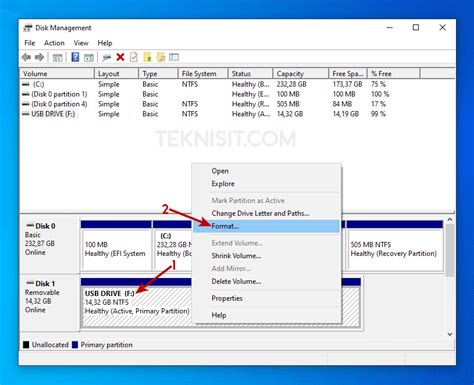Viewport: 474px width, 385px height.
Task: Click the Connect/Refresh drive toolbar icon
Action: 107,57
